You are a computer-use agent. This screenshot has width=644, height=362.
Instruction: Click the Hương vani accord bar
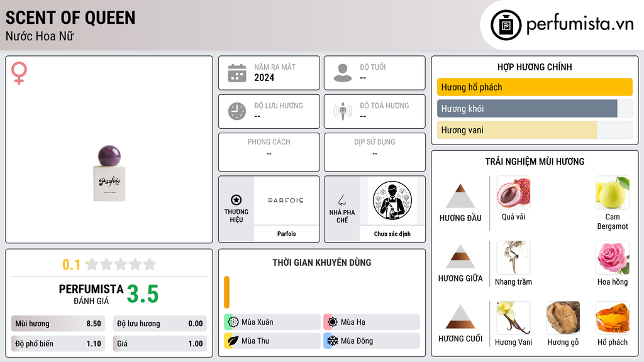pyautogui.click(x=535, y=130)
